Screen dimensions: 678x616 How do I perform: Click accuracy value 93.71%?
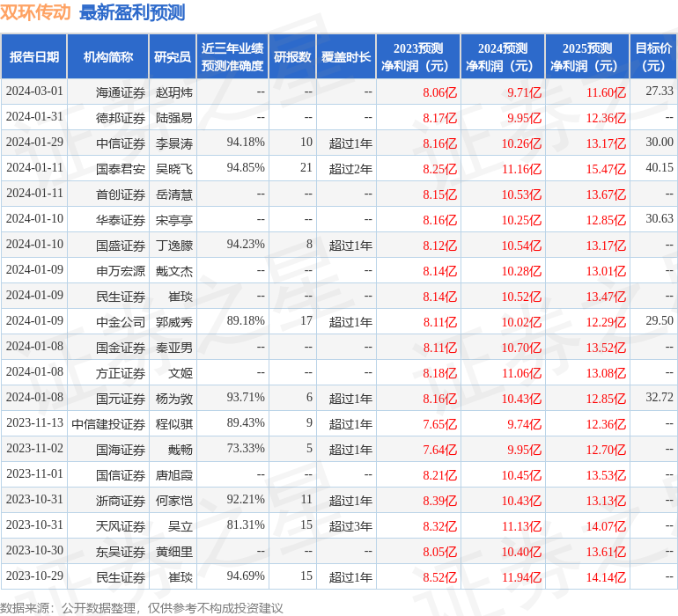click(x=246, y=397)
